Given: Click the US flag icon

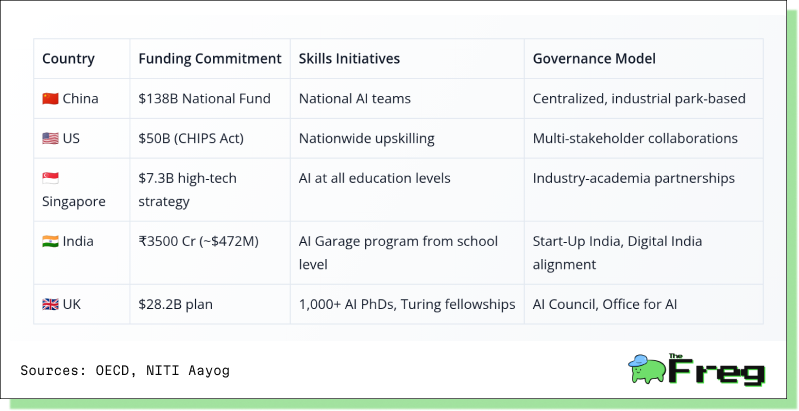Looking at the screenshot, I should pos(50,138).
